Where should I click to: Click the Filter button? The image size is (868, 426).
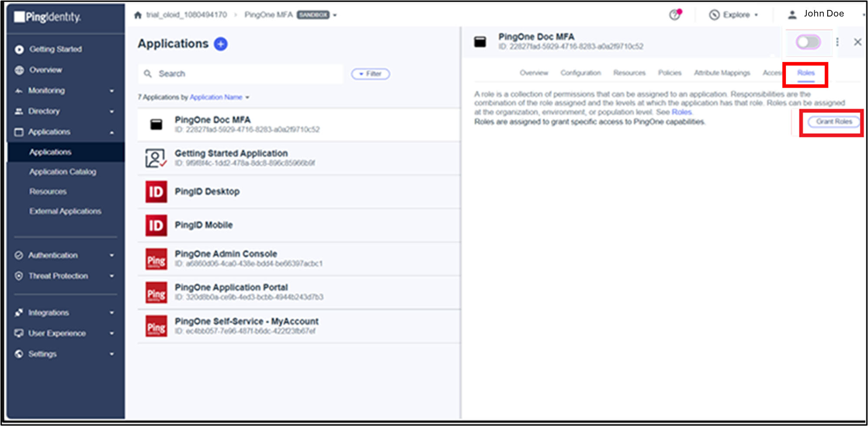coord(370,74)
